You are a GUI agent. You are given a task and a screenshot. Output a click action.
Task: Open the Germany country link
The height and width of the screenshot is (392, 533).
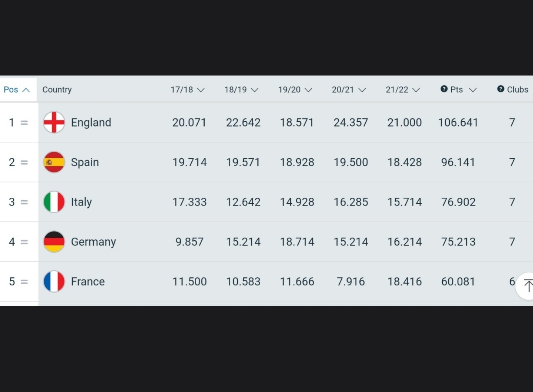pos(93,242)
